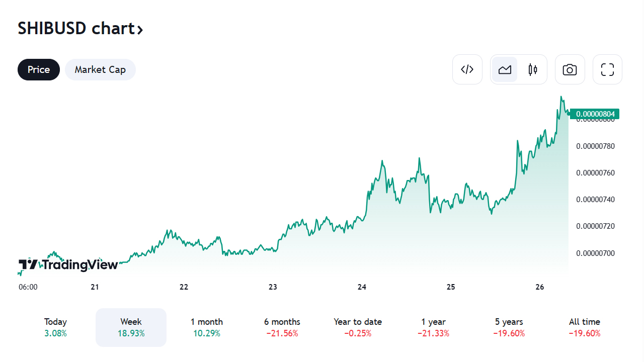Take a chart snapshot with camera icon
This screenshot has height=362, width=644.
570,69
